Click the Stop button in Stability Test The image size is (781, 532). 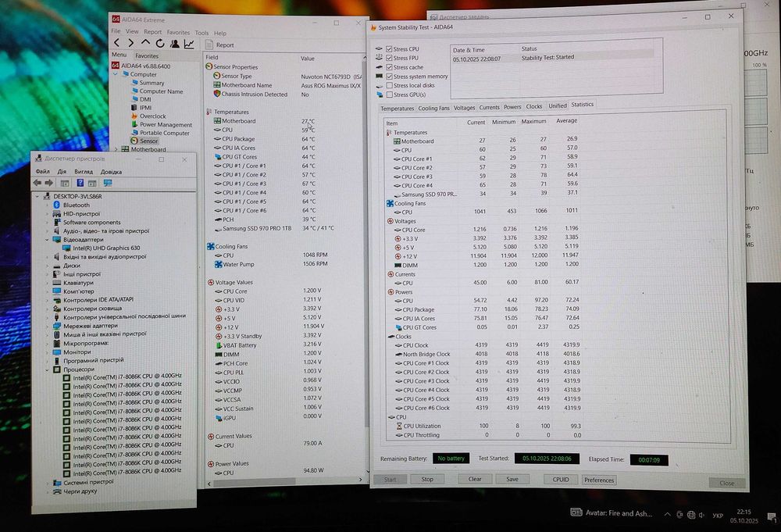coord(427,479)
